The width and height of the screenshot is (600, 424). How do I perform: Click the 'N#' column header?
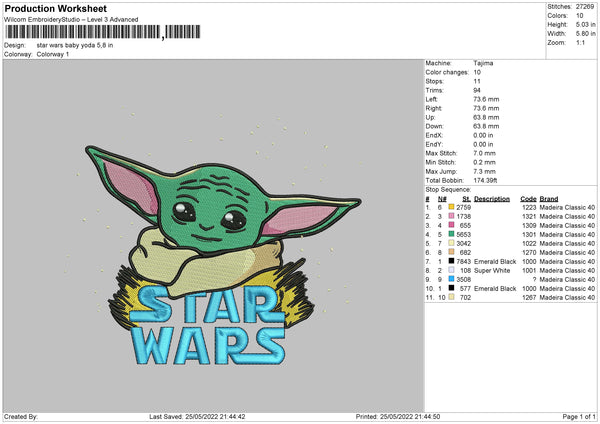[x=442, y=199]
